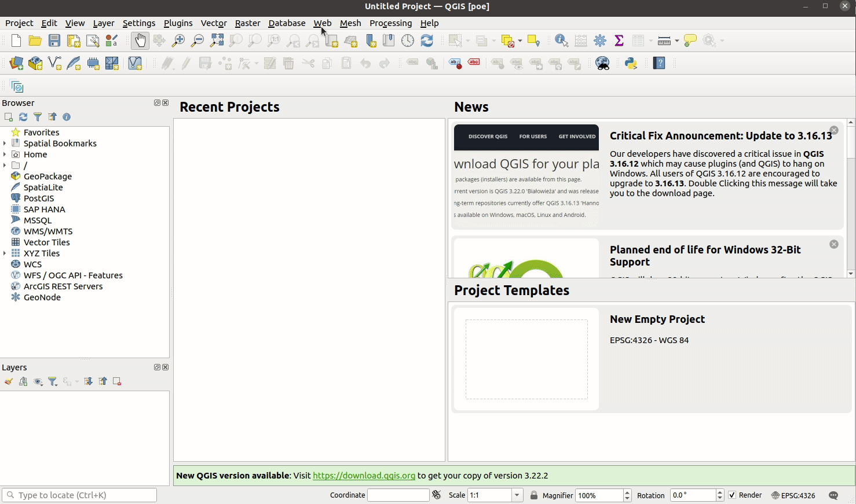Open the Processing Toolbox
This screenshot has width=856, height=504.
pos(600,41)
